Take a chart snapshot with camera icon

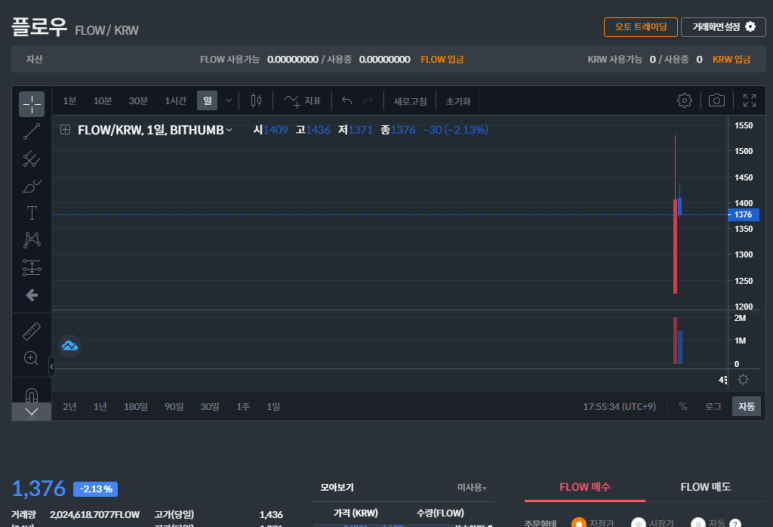point(717,101)
